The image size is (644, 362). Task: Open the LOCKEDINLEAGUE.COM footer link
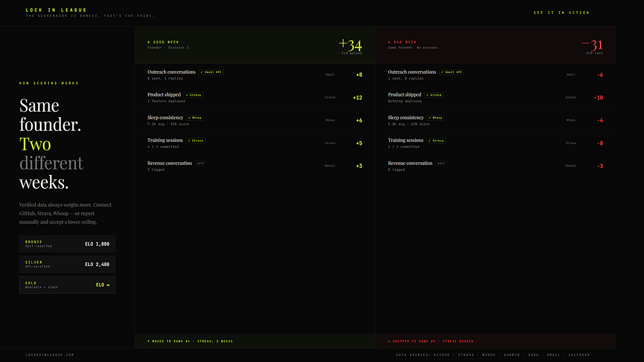(x=49, y=355)
